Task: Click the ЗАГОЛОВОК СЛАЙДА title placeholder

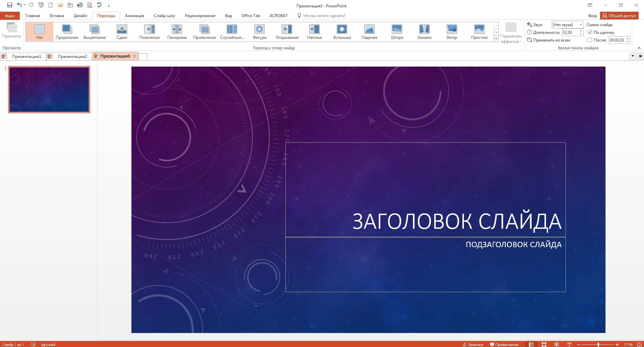Action: point(425,190)
